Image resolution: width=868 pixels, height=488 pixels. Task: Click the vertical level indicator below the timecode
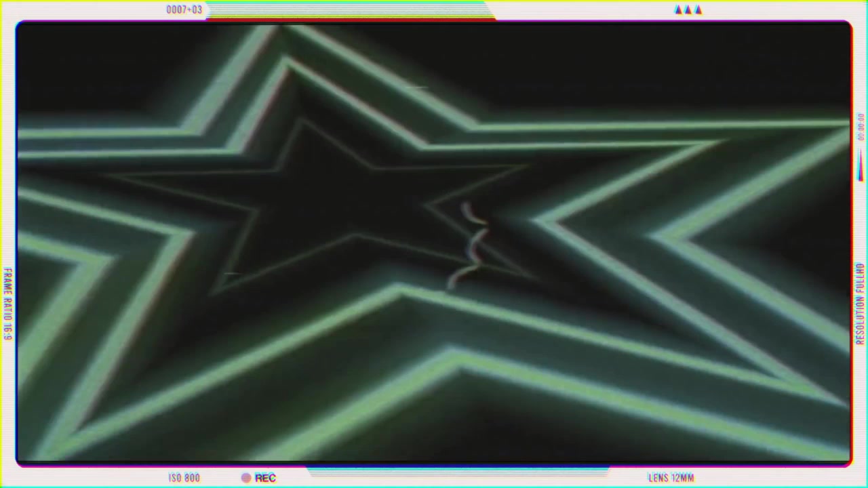pos(860,165)
